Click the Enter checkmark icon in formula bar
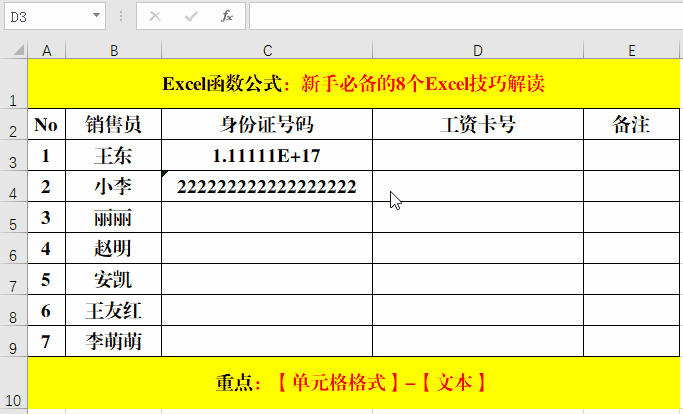Image resolution: width=683 pixels, height=414 pixels. (191, 16)
